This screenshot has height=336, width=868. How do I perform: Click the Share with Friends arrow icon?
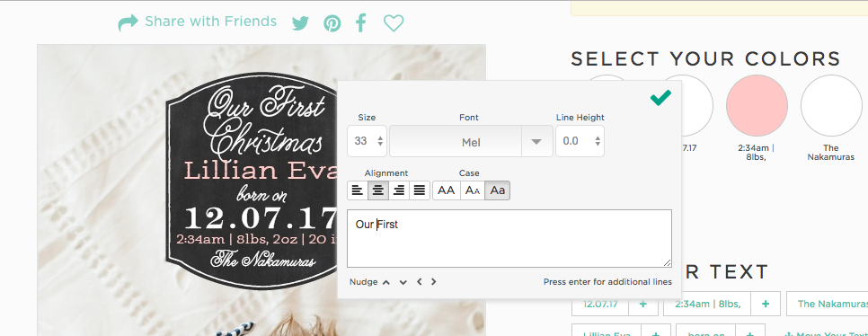coord(128,22)
